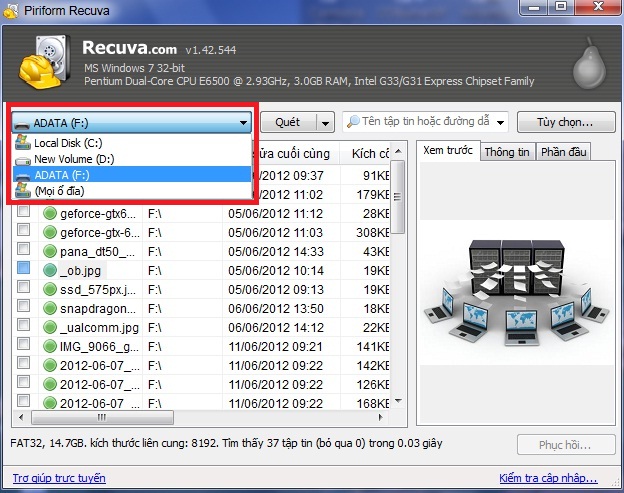Click horizontal scrollbar right arrow
Screen dimensions: 624x493
pos(380,417)
